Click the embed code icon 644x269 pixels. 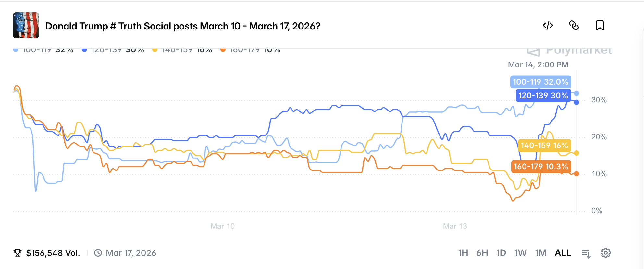click(548, 25)
